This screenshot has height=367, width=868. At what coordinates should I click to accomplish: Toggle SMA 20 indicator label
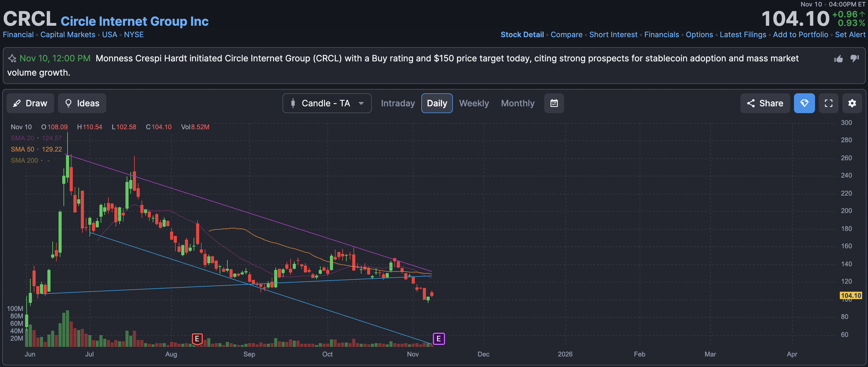(22, 138)
